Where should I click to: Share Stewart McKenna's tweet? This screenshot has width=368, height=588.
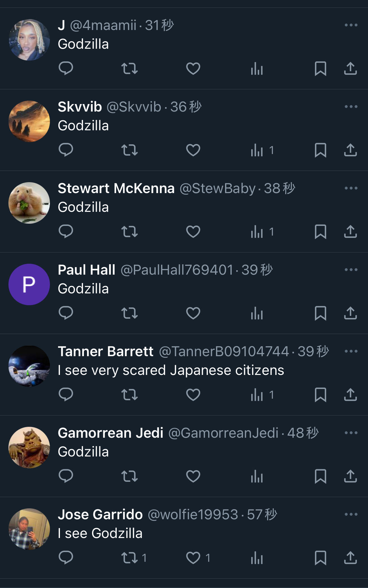[350, 232]
